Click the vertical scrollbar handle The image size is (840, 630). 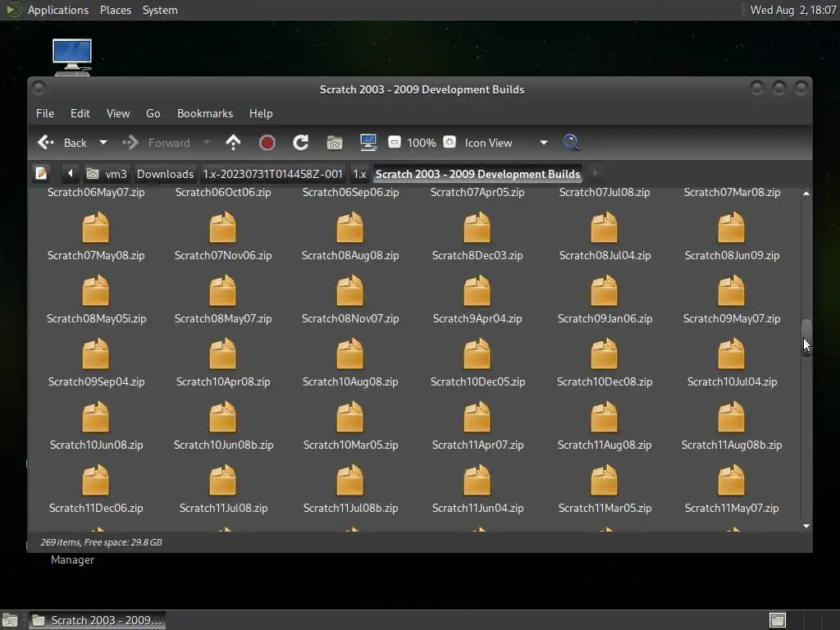pyautogui.click(x=806, y=335)
